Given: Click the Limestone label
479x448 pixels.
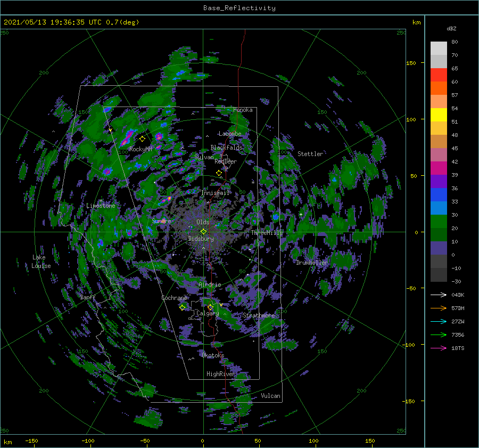Looking at the screenshot, I should tap(101, 206).
